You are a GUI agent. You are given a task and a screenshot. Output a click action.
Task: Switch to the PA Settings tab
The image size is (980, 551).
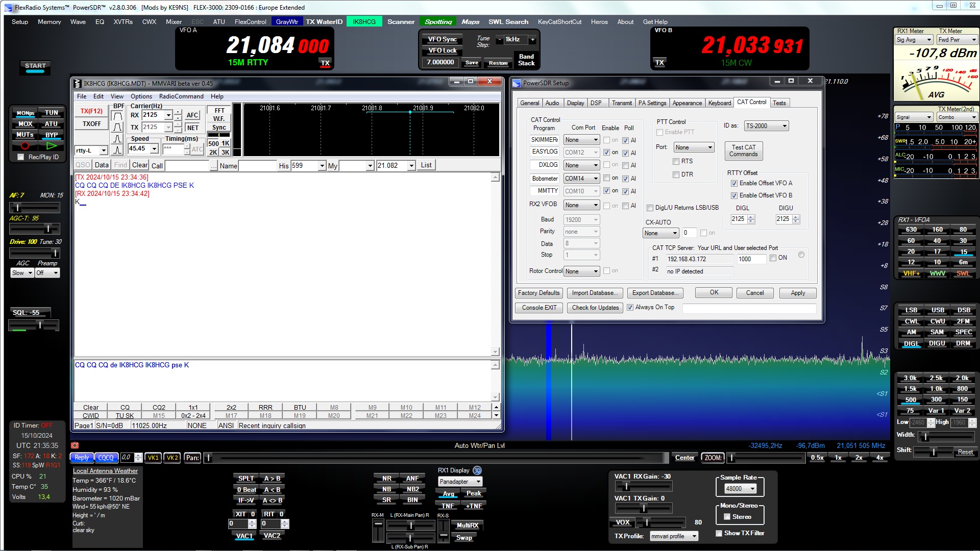[652, 103]
